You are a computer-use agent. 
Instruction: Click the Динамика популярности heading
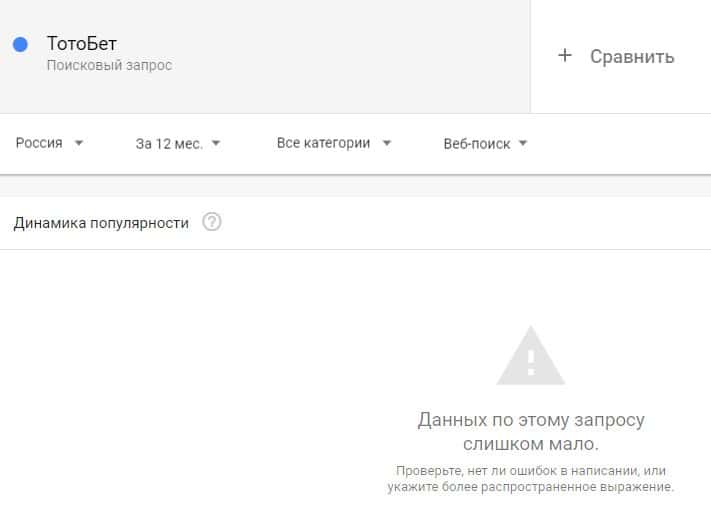[101, 223]
